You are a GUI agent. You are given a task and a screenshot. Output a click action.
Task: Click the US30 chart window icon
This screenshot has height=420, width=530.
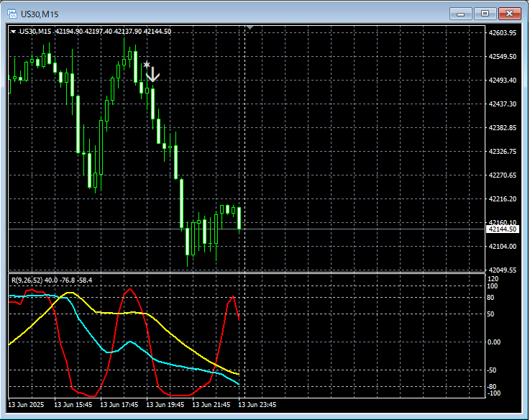(x=12, y=14)
